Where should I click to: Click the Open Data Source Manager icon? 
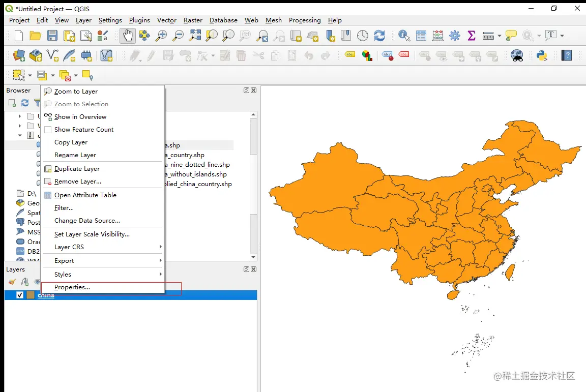[x=19, y=56]
